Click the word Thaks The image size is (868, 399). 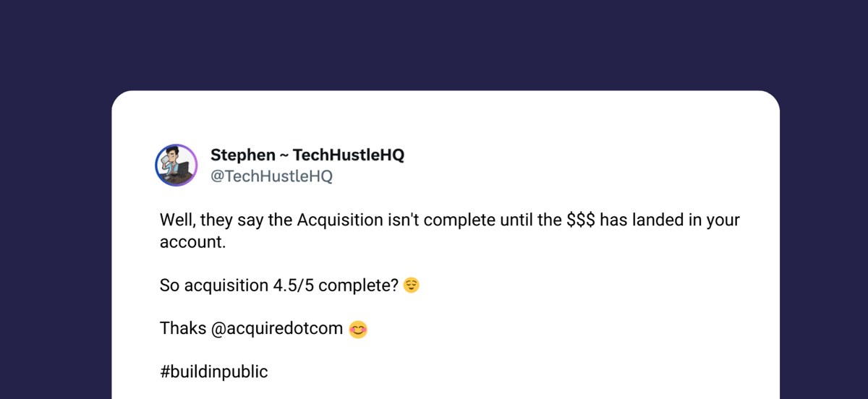click(183, 329)
